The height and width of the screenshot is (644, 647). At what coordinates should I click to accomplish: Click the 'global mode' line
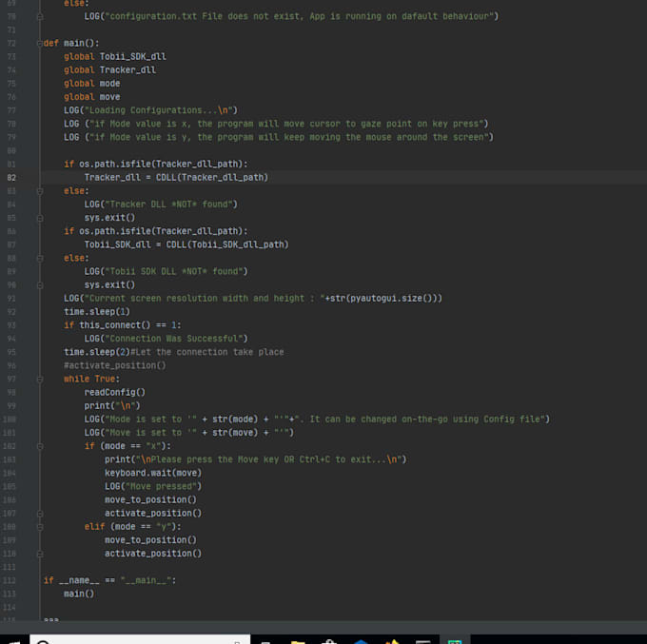(x=91, y=84)
